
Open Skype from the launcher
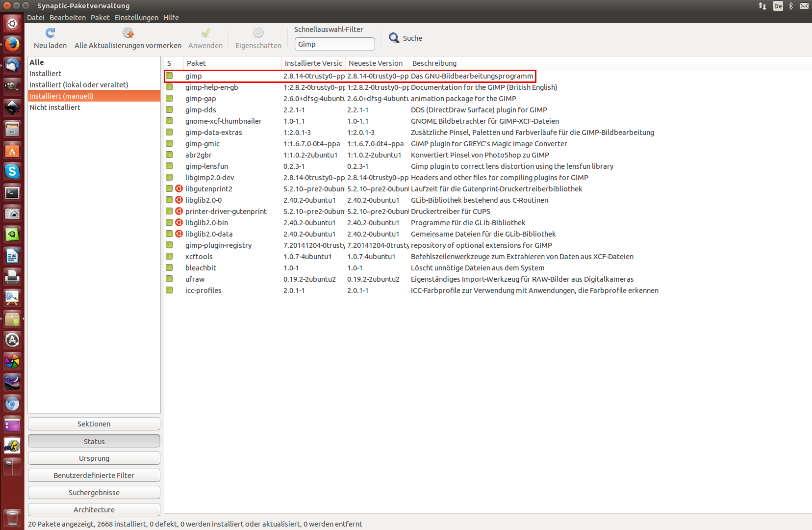12,171
